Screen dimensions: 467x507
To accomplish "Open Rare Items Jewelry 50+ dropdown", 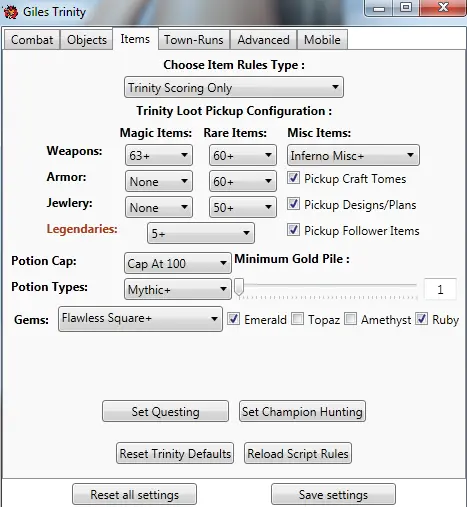I will [x=243, y=207].
